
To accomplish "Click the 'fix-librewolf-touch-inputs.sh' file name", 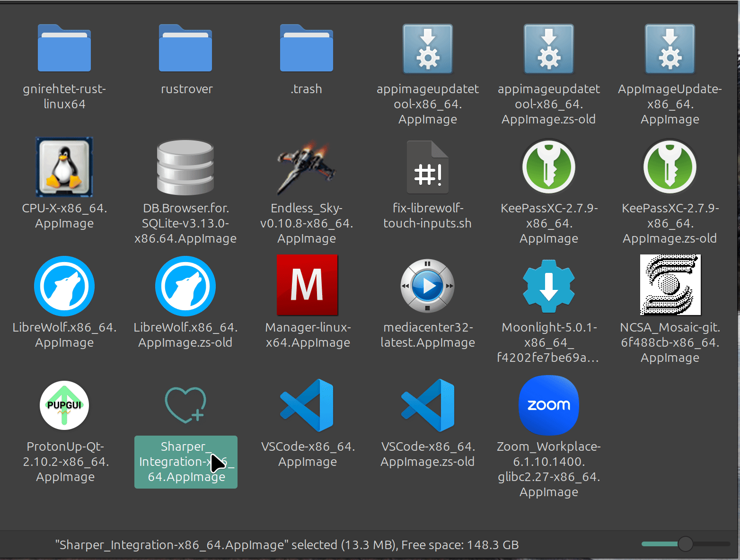I will click(428, 216).
